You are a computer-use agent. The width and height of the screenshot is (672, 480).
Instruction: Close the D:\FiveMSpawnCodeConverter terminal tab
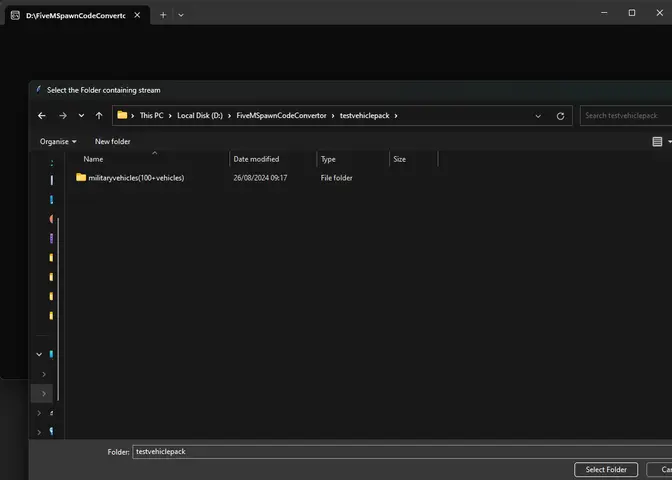tap(137, 15)
